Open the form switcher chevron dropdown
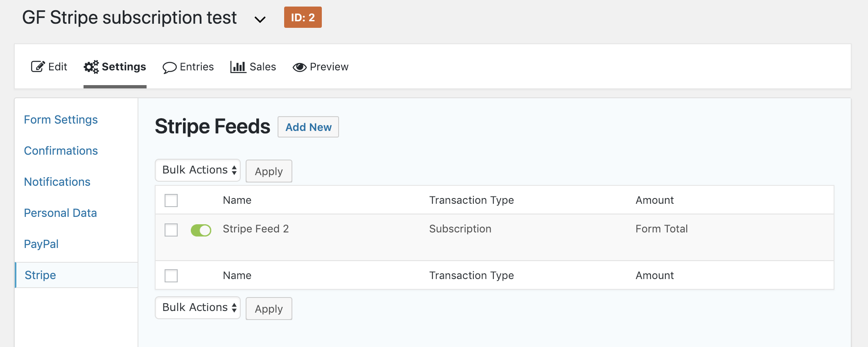The image size is (868, 347). 260,19
